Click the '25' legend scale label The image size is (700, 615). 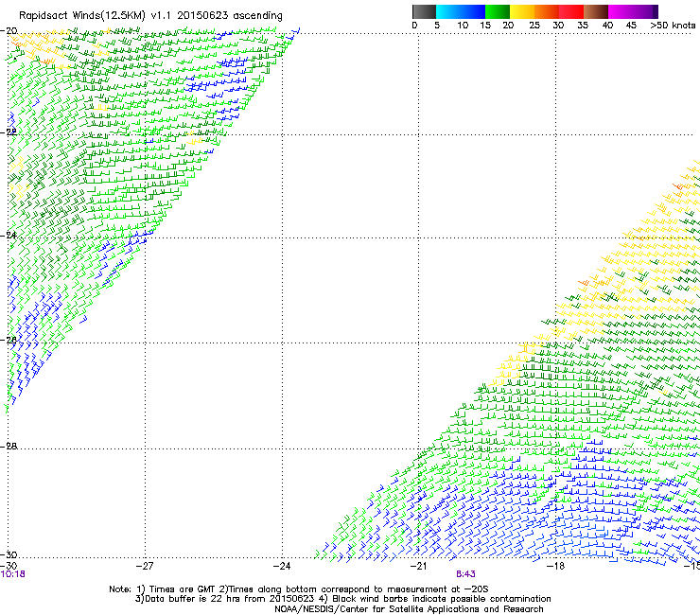534,25
